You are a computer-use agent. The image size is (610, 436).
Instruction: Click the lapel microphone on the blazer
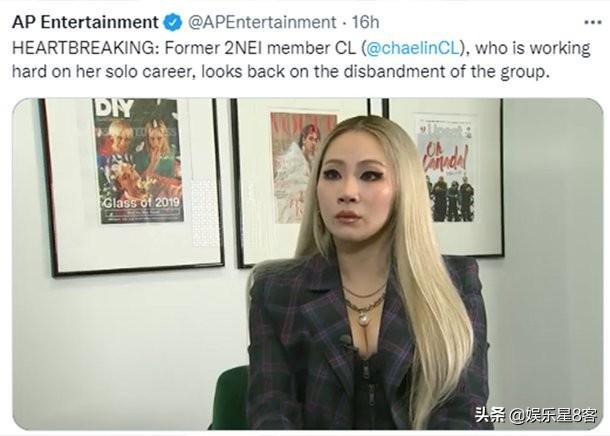click(x=345, y=341)
